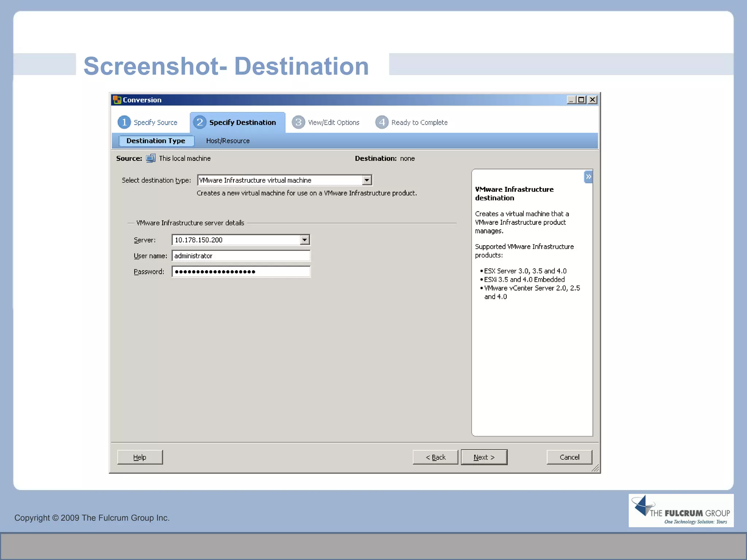Maximize the Conversion window

(582, 100)
